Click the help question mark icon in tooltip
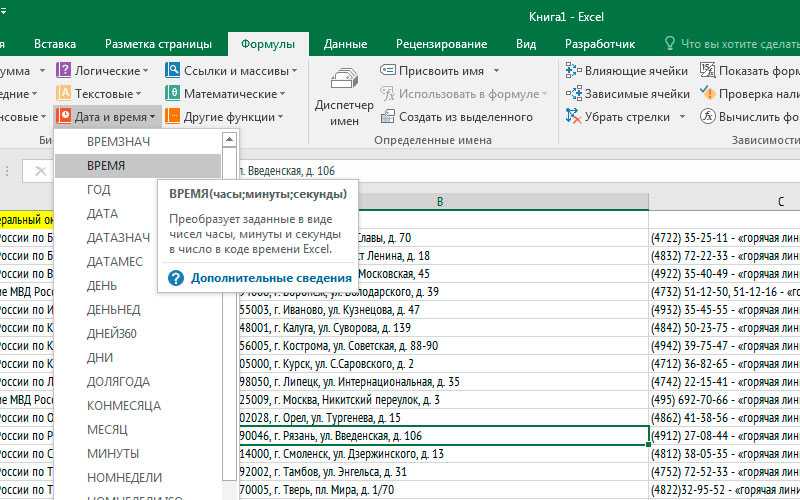This screenshot has height=500, width=800. (x=176, y=278)
